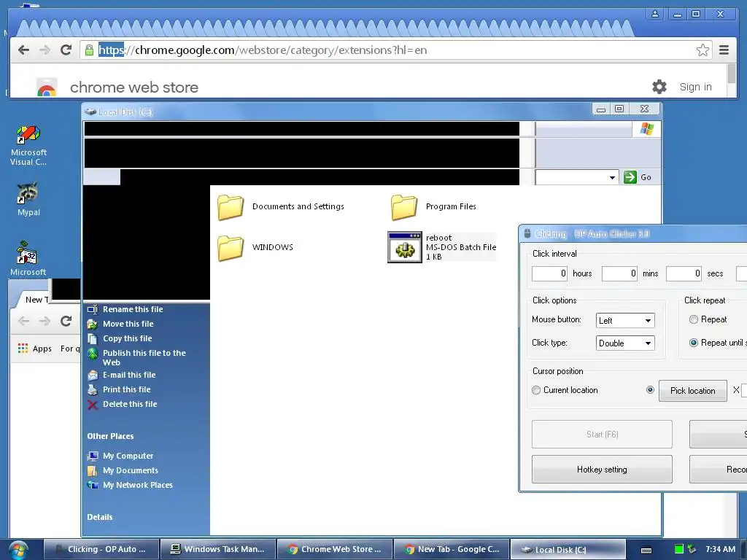Click Copy this file link
This screenshot has height=560, width=747.
(127, 338)
